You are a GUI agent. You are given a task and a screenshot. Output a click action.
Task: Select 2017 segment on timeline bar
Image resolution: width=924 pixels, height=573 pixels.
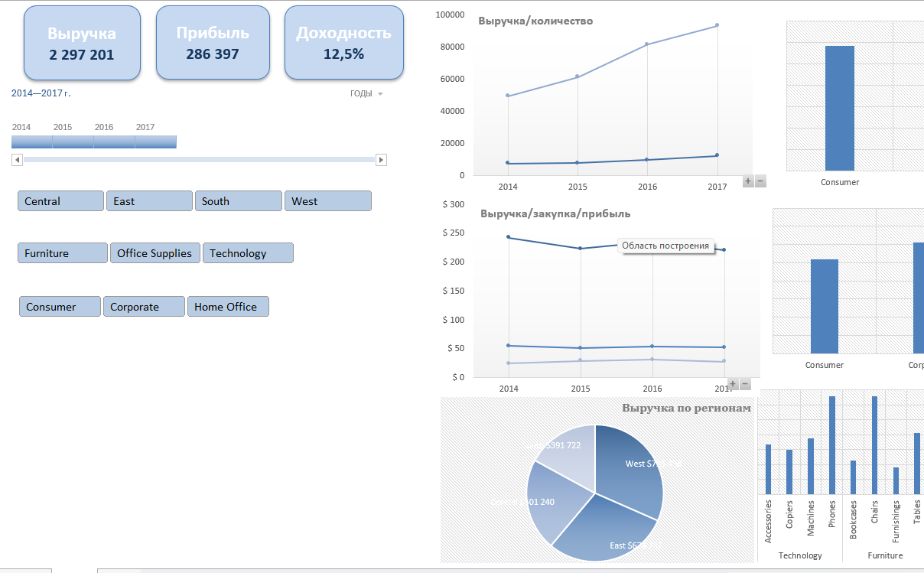pos(156,142)
